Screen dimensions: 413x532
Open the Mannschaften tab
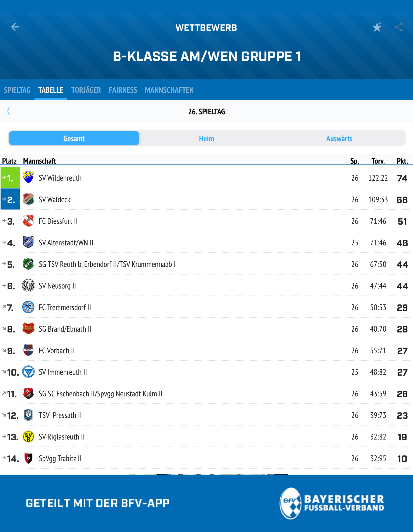[169, 90]
